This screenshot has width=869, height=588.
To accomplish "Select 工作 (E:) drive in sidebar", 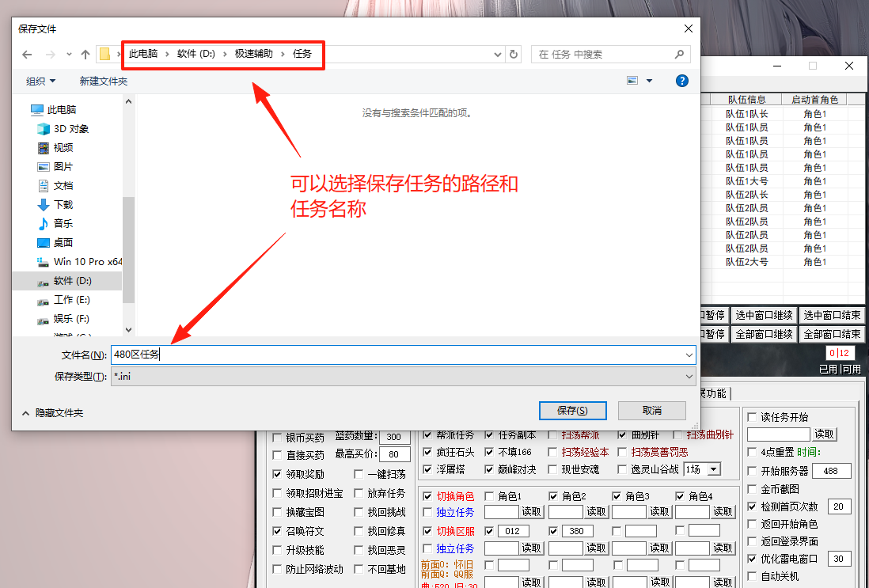I will [x=71, y=299].
